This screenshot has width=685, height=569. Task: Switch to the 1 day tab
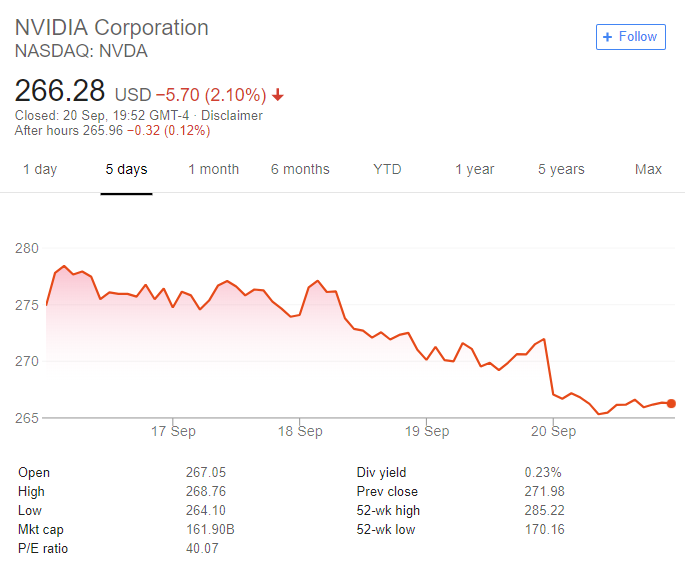point(40,169)
